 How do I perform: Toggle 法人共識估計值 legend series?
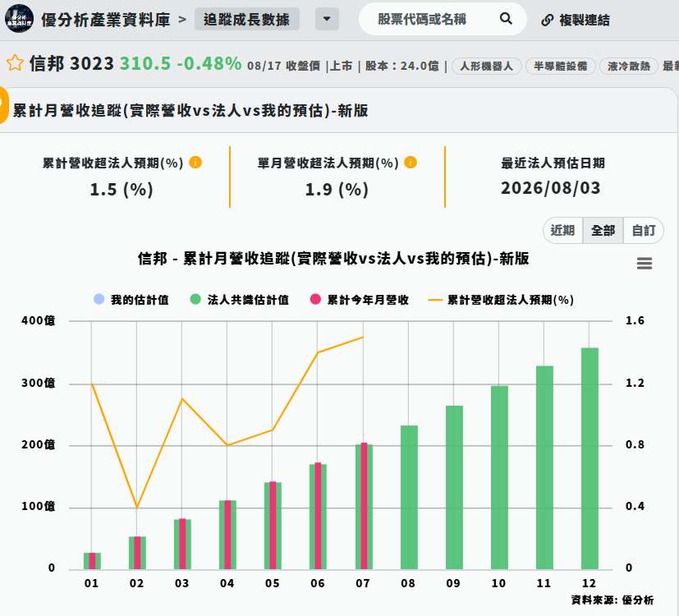[240, 300]
